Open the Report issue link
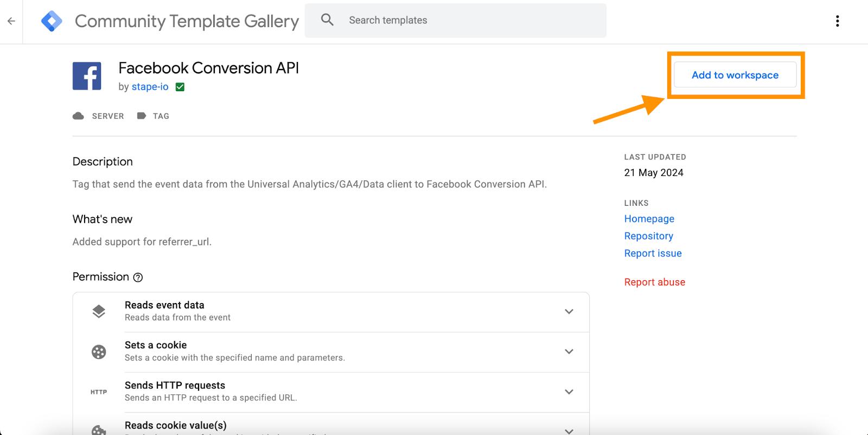Image resolution: width=868 pixels, height=435 pixels. 653,254
